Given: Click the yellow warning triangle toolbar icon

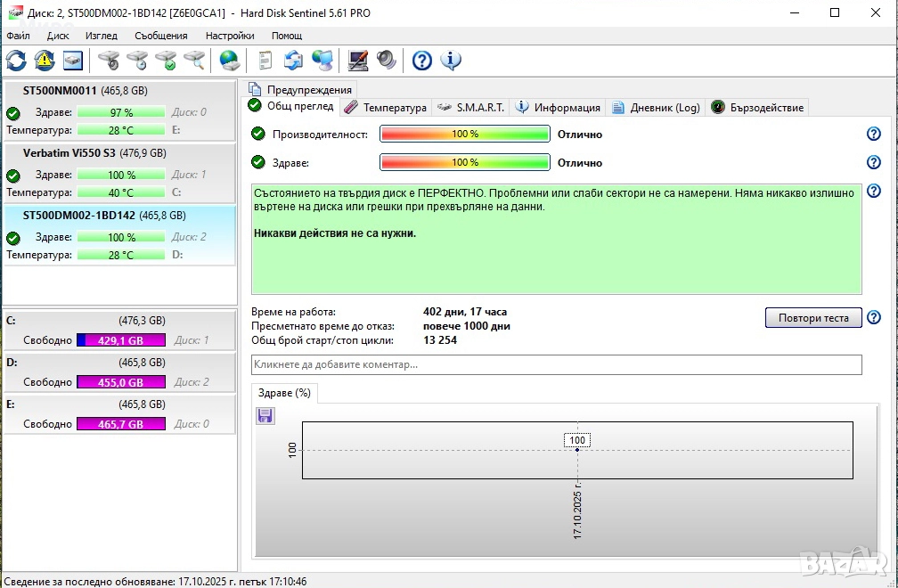Looking at the screenshot, I should (x=45, y=61).
